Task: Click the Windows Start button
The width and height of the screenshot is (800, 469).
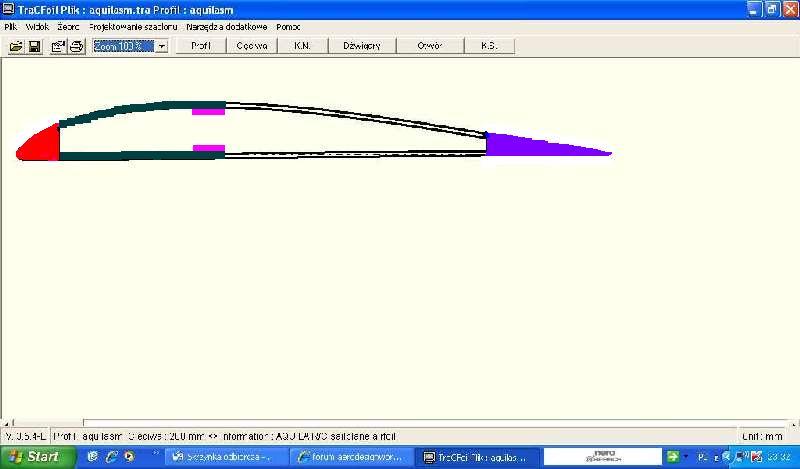Action: click(x=34, y=457)
